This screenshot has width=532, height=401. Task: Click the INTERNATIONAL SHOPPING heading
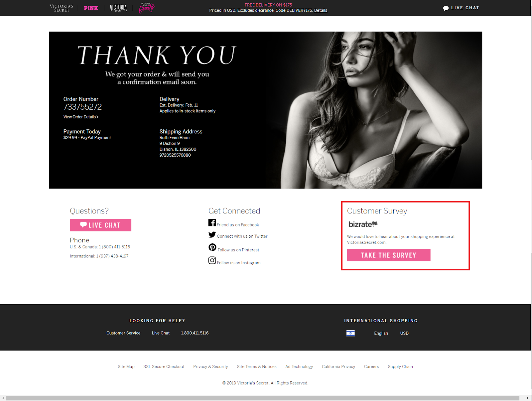381,321
